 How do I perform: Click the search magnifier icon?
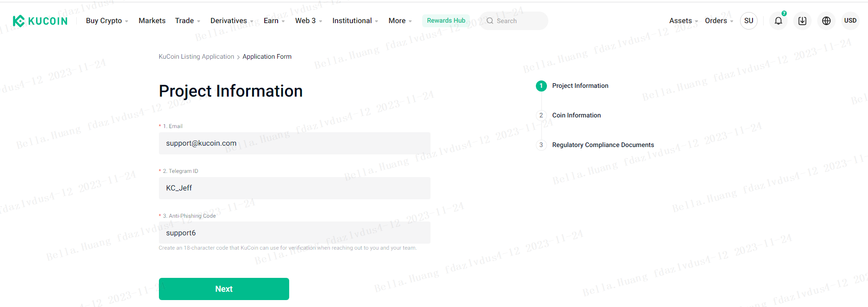point(490,21)
